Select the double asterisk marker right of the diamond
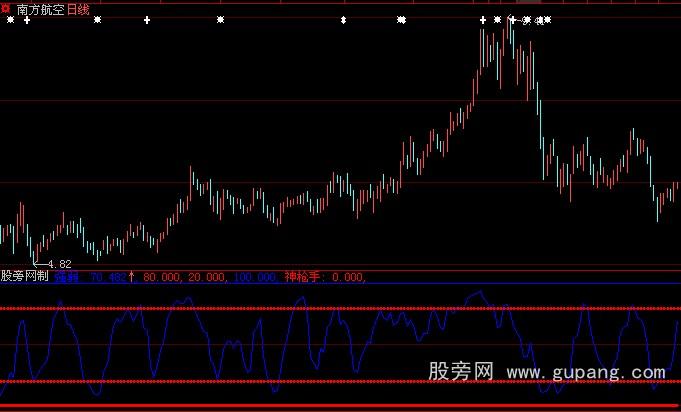Image resolution: width=681 pixels, height=412 pixels. coord(401,20)
